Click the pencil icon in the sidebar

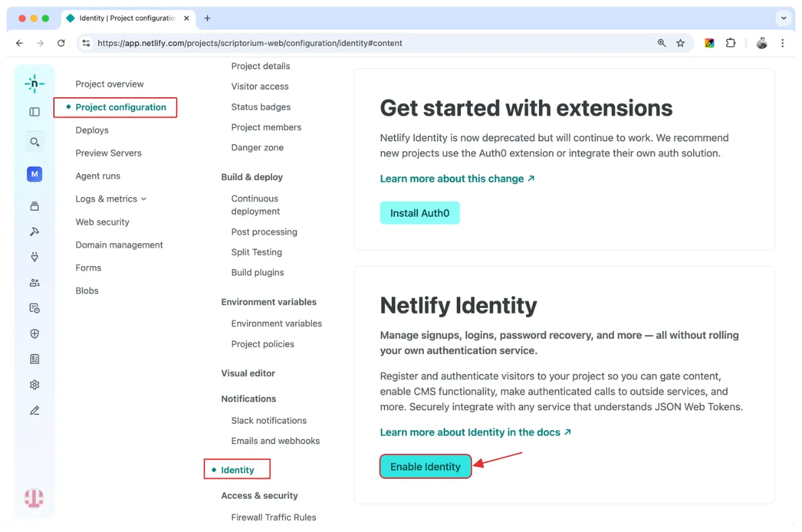(35, 410)
